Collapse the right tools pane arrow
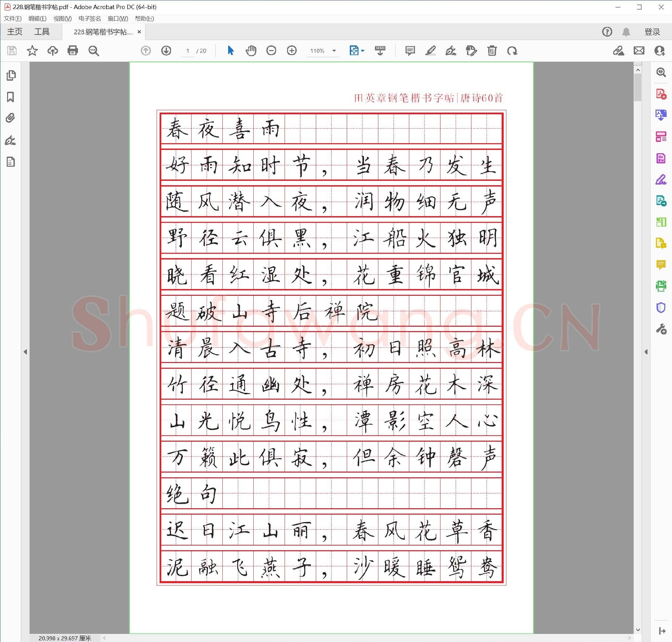This screenshot has height=642, width=672. [646, 352]
